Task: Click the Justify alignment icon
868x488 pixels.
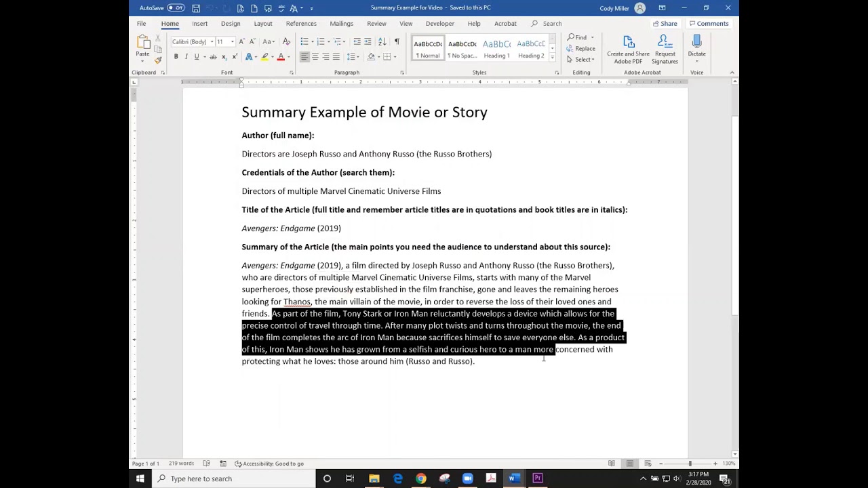Action: tap(336, 57)
